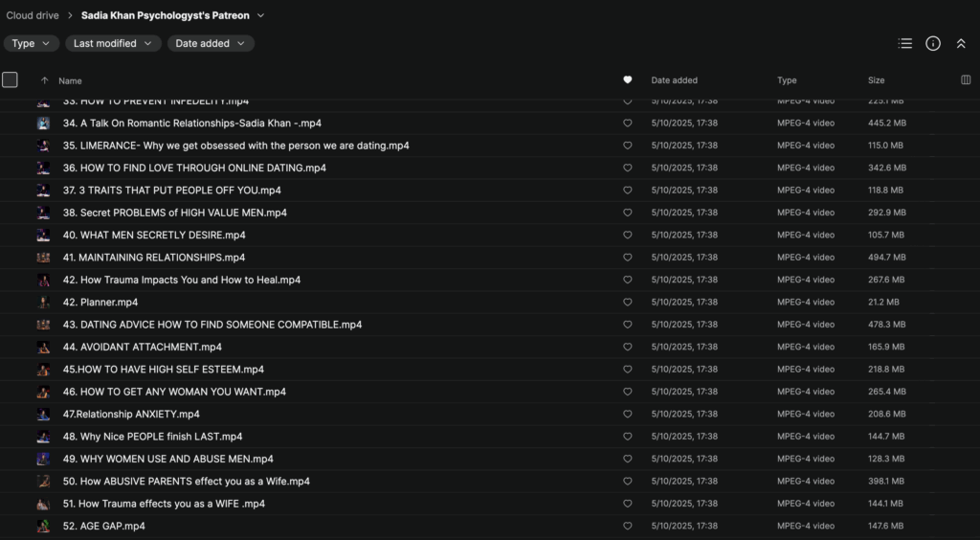Switch to list view layout icon
The image size is (980, 540).
click(904, 43)
